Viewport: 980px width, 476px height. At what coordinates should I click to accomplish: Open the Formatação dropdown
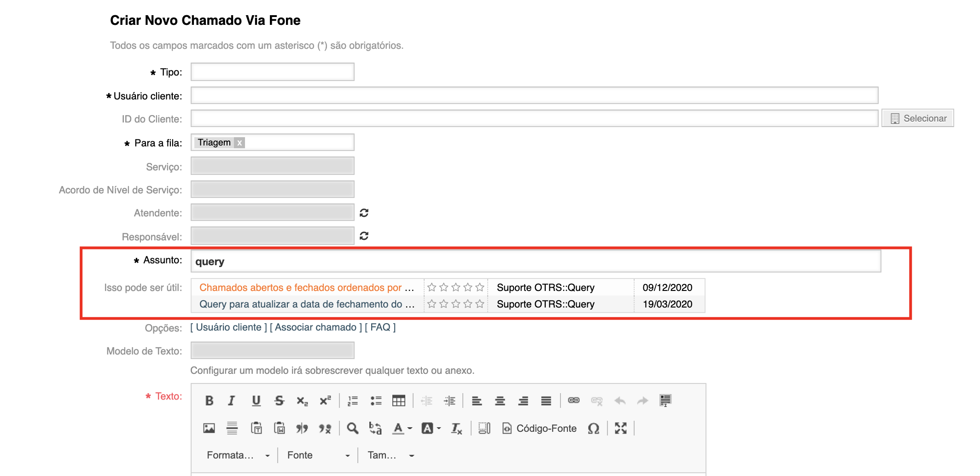[x=238, y=455]
